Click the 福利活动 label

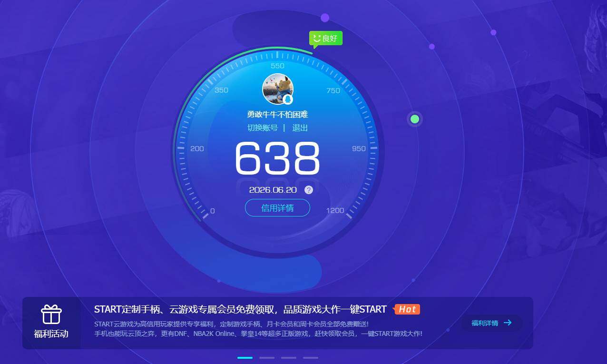coord(51,334)
